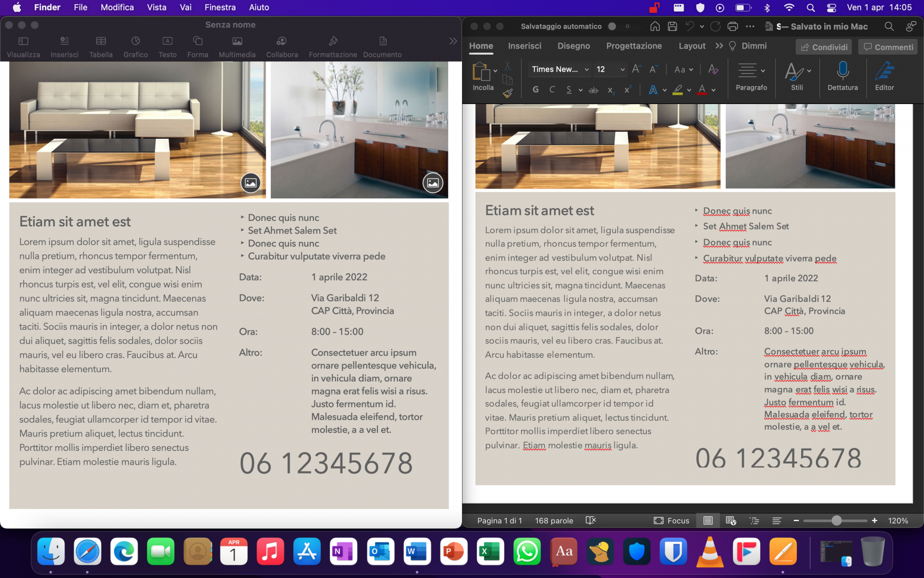The width and height of the screenshot is (924, 578).
Task: Open the Commenti button
Action: [x=888, y=47]
